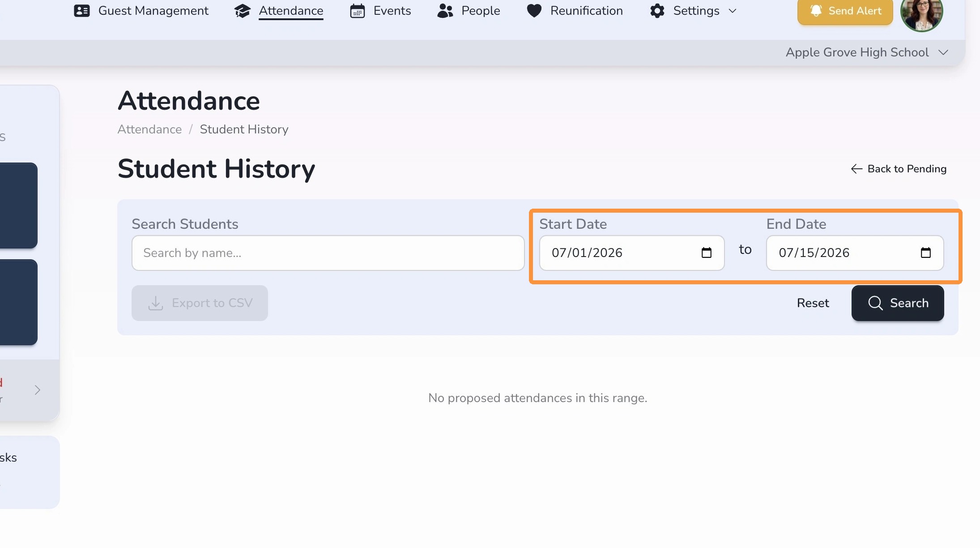Click the graduation cap Attendance icon

pos(242,11)
